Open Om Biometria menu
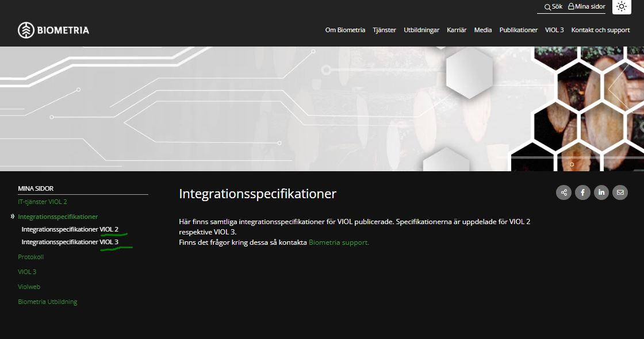Image resolution: width=644 pixels, height=339 pixels. point(345,30)
